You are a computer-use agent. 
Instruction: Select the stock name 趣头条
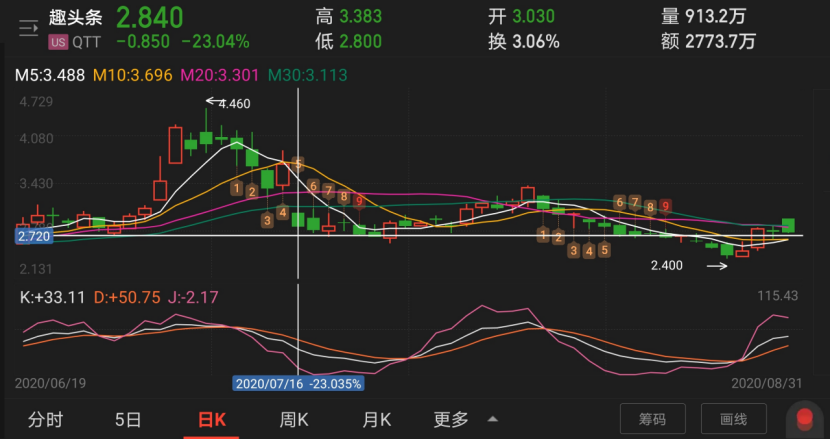[x=75, y=17]
